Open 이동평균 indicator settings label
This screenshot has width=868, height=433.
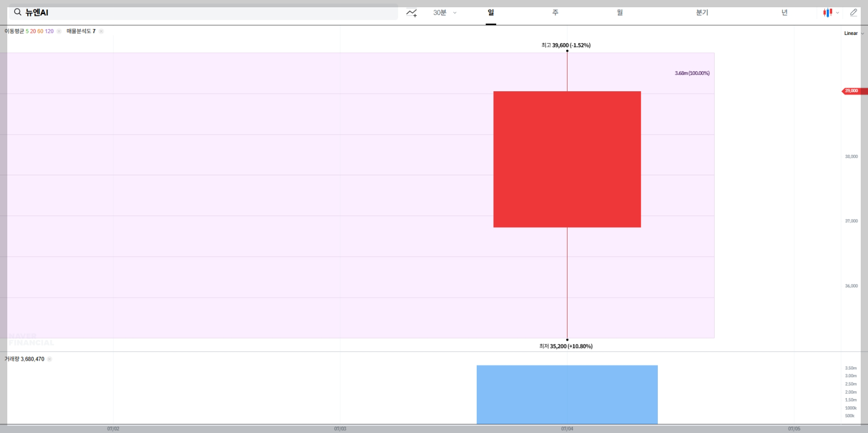coord(29,31)
